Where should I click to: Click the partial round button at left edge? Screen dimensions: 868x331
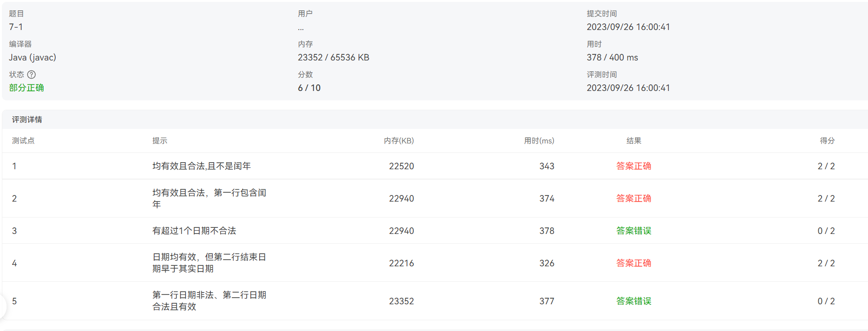(x=2, y=307)
